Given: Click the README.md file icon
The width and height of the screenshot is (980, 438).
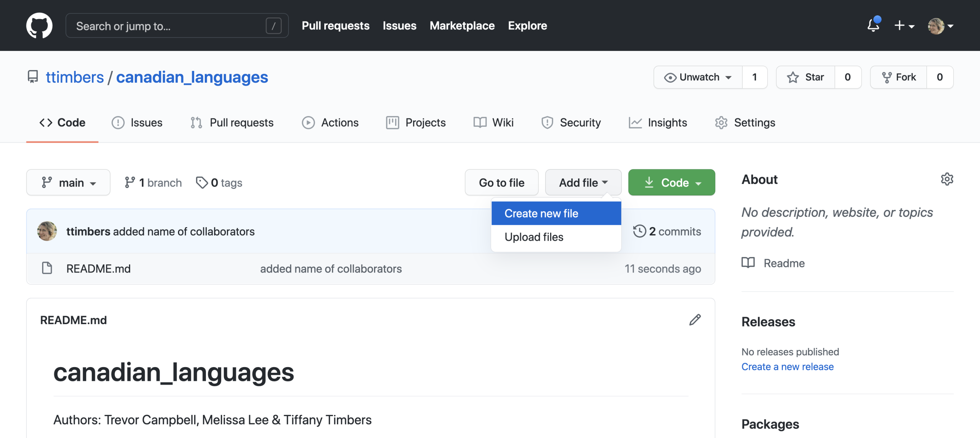Looking at the screenshot, I should 47,268.
